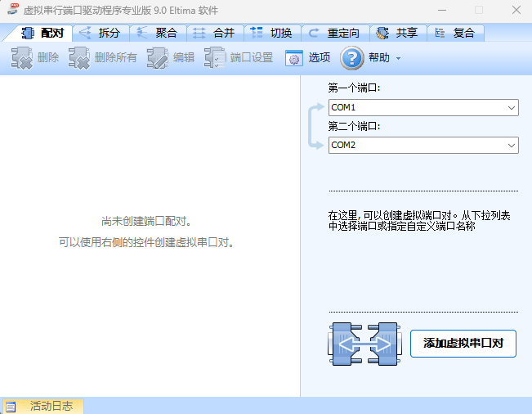Open 选项 (options) gear icon
The height and width of the screenshot is (414, 532).
click(293, 58)
